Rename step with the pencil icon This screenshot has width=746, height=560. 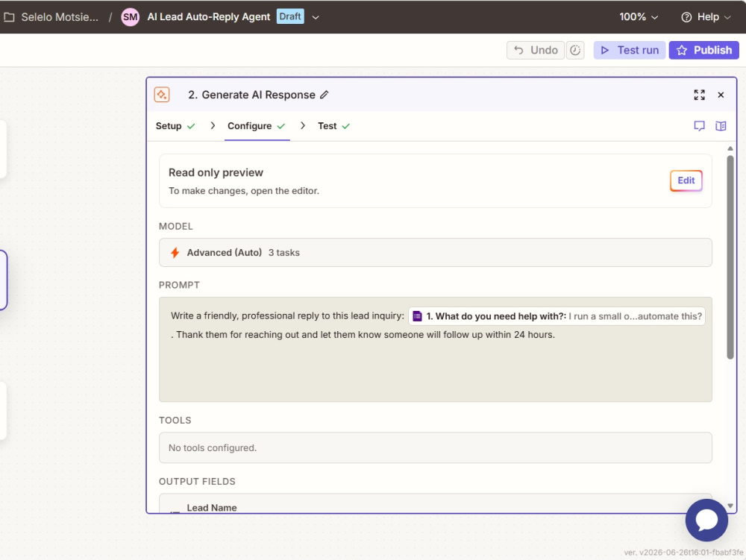[324, 95]
